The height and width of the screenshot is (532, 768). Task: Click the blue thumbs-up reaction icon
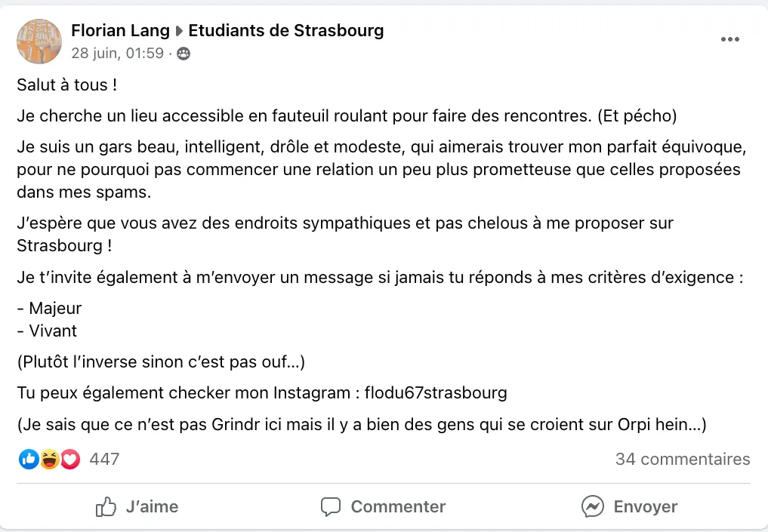29,459
